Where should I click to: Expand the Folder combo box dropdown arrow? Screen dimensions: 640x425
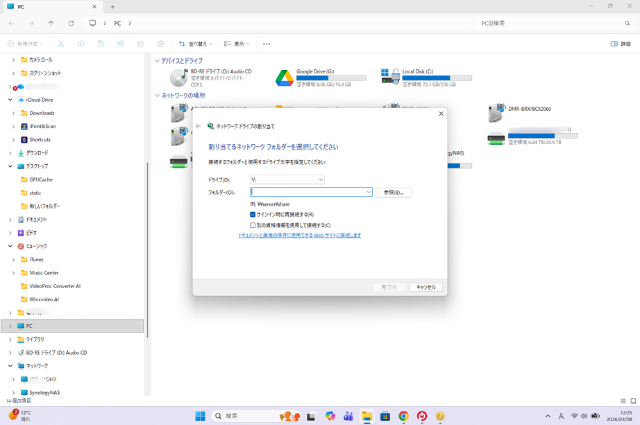(x=368, y=192)
